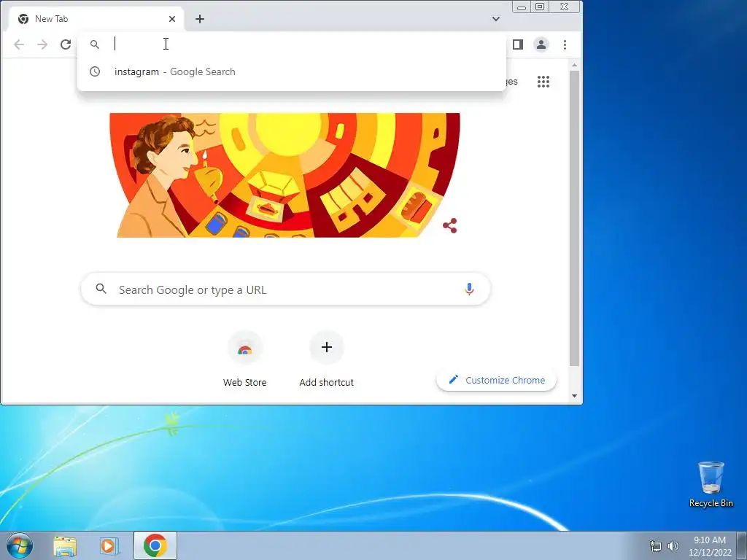Click the taskbar clock showing 9:10 AM

coord(710,546)
